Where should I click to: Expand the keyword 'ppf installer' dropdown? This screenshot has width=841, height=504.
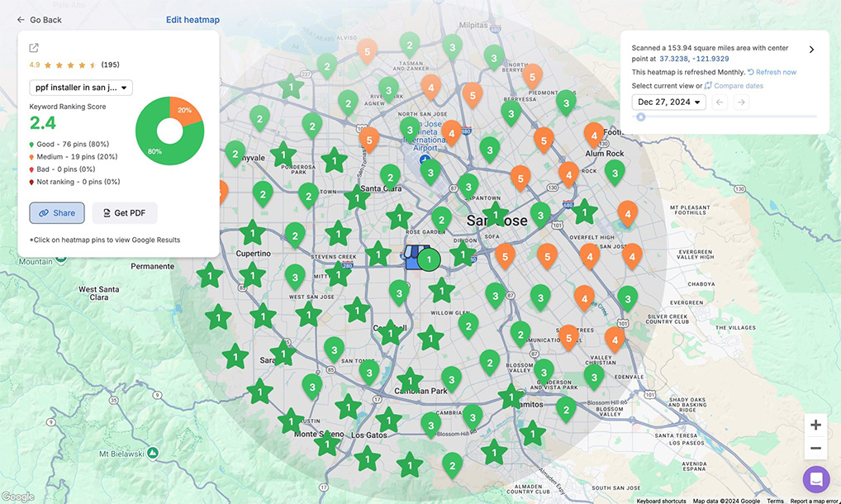pos(81,88)
